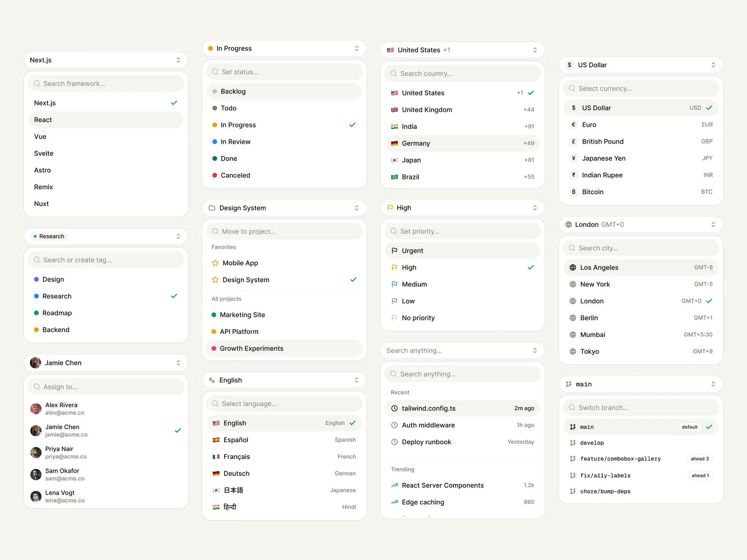The width and height of the screenshot is (747, 560).
Task: Click the branch icon next to develop
Action: (573, 443)
